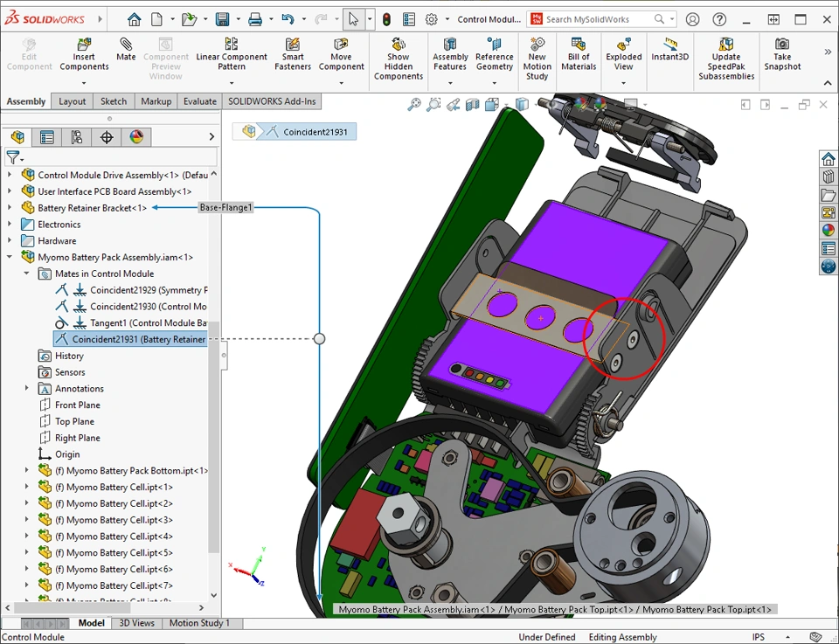The width and height of the screenshot is (839, 644).
Task: Switch to the Markup tab
Action: tap(156, 101)
